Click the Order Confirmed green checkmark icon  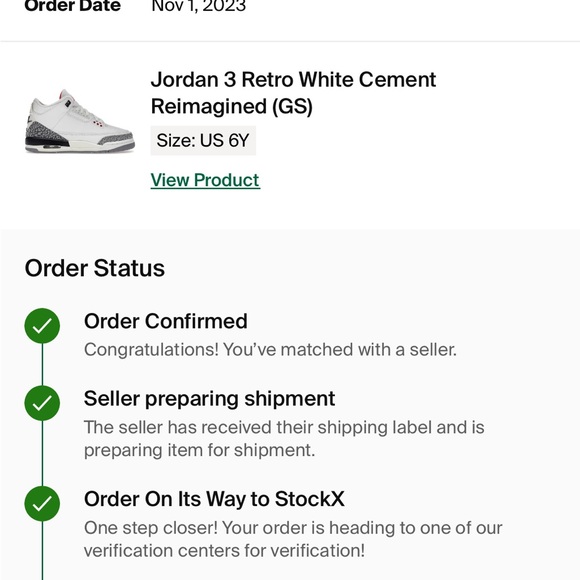[42, 326]
